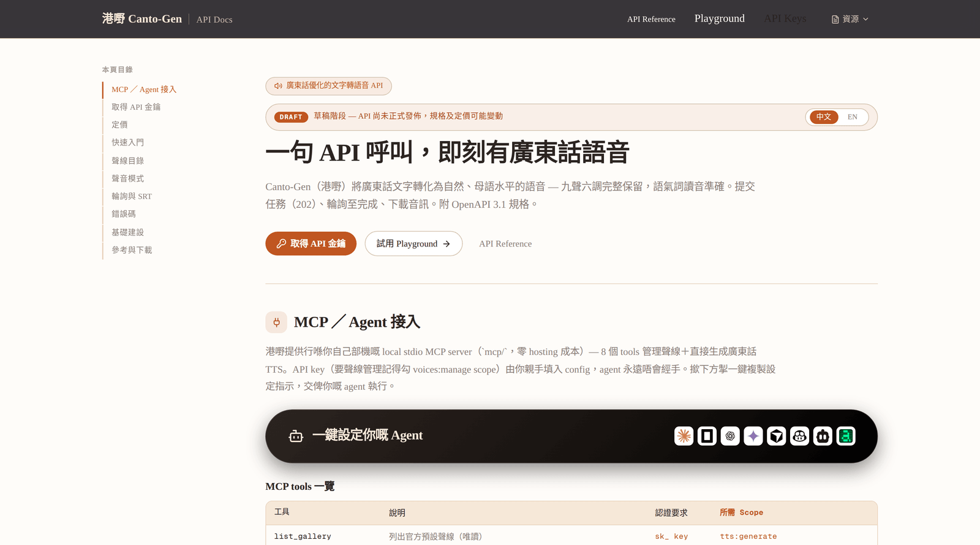This screenshot has width=980, height=545.
Task: Follow the API Reference link below the intro
Action: pyautogui.click(x=505, y=244)
